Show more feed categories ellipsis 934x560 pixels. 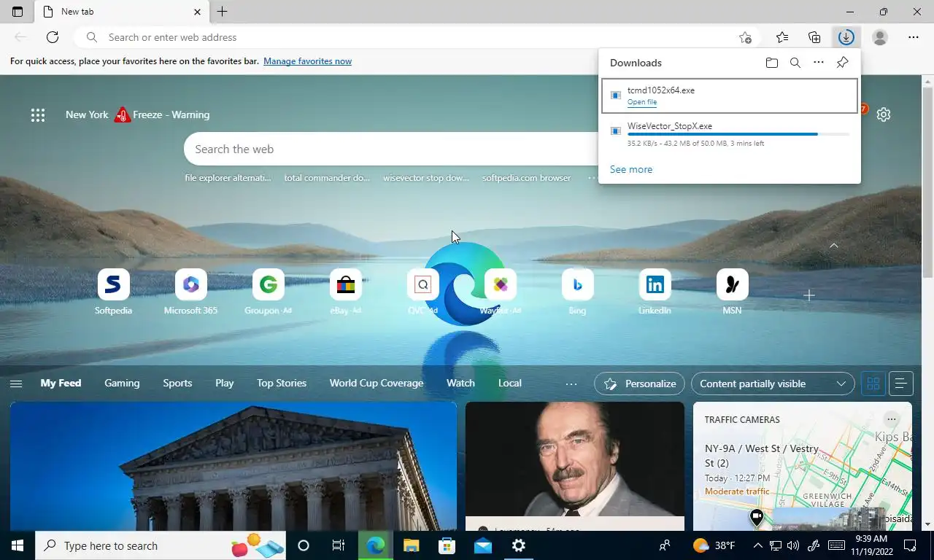[x=571, y=384]
